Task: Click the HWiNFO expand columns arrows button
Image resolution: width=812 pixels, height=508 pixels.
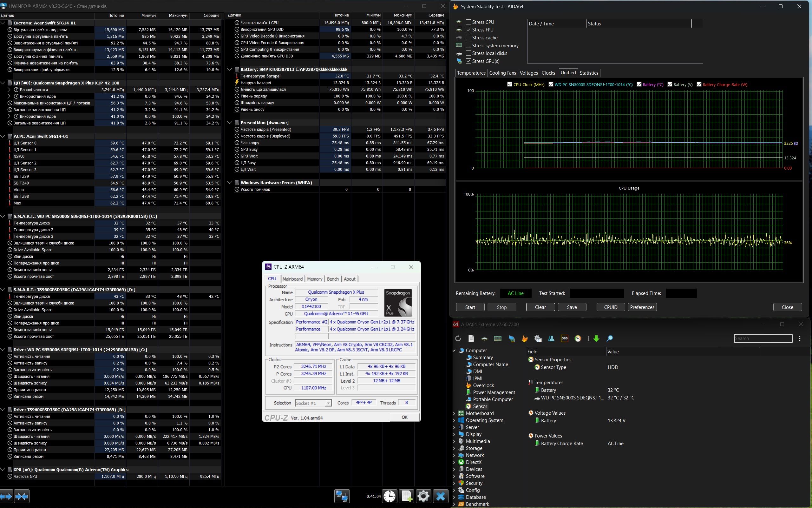Action: (x=6, y=496)
